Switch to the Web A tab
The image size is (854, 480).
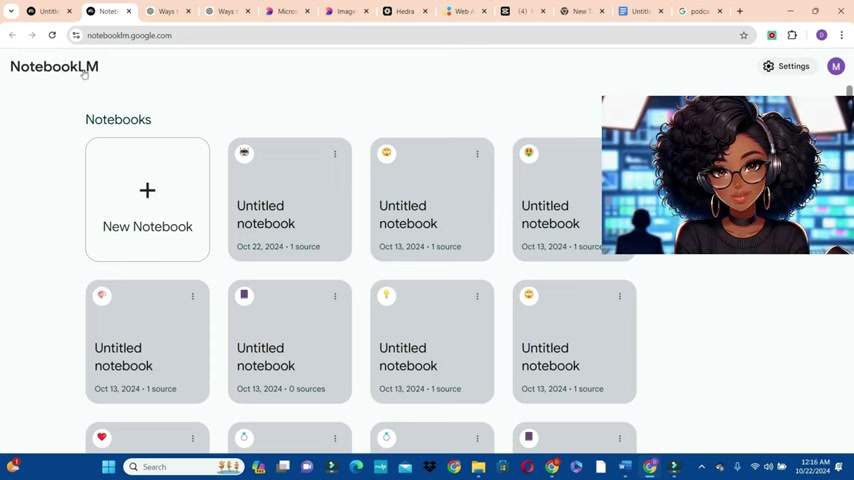464,11
